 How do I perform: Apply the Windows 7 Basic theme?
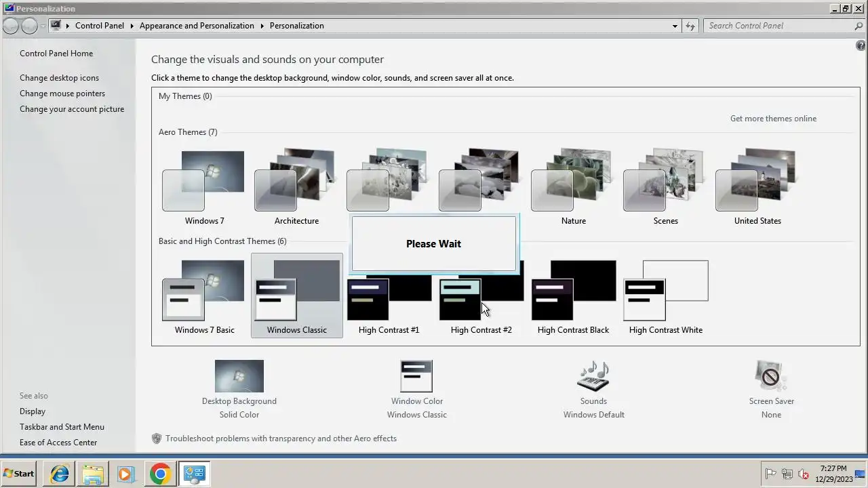tap(204, 296)
